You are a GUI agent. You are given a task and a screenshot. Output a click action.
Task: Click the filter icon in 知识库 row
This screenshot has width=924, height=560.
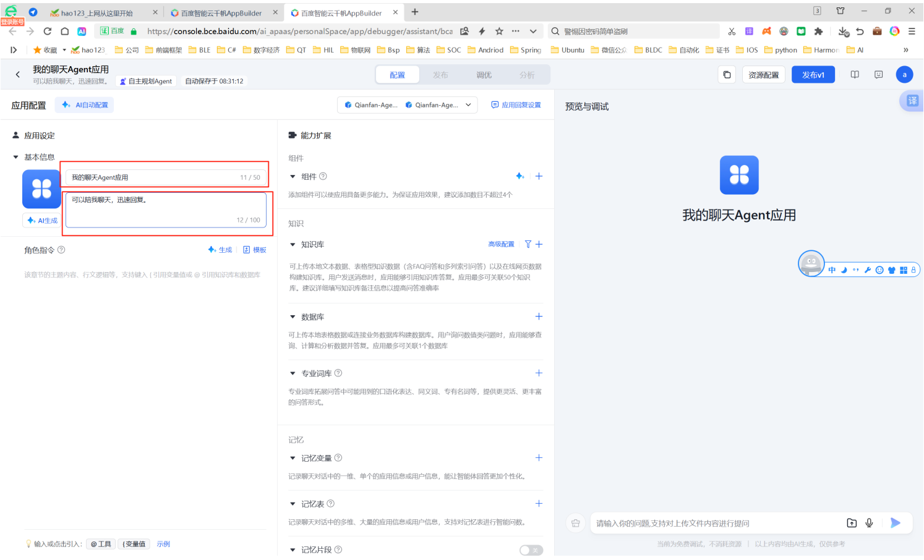[x=528, y=244]
